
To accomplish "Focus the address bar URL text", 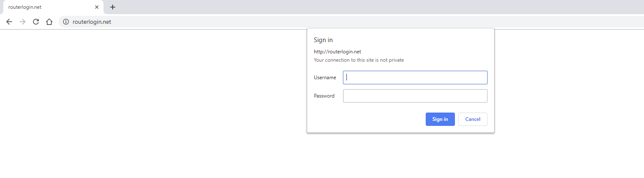I will [92, 22].
